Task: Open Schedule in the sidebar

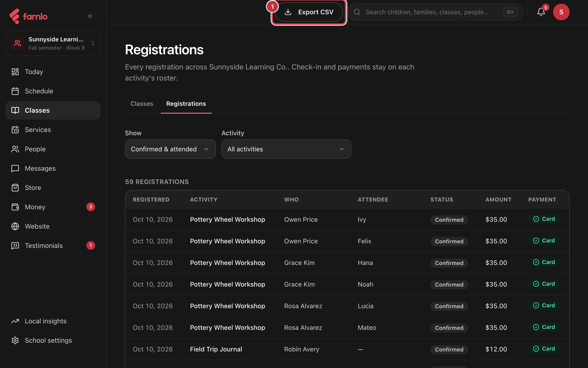Action: (x=53, y=91)
